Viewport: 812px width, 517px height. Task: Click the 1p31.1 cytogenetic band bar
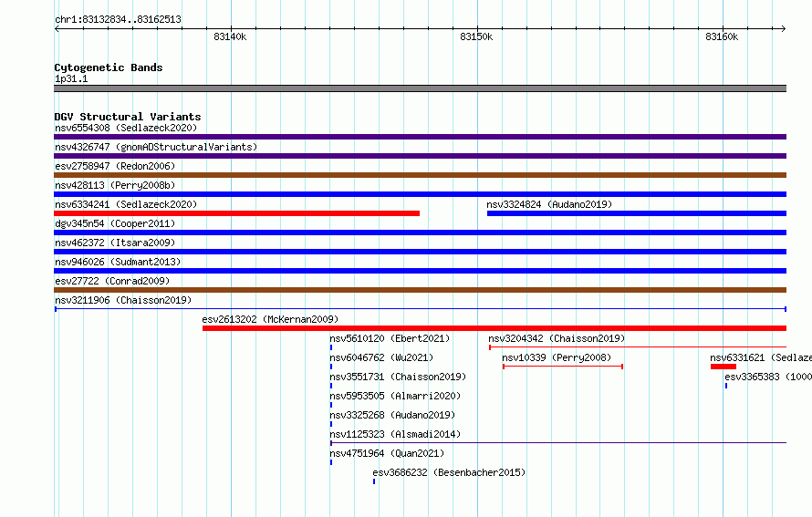[x=420, y=88]
